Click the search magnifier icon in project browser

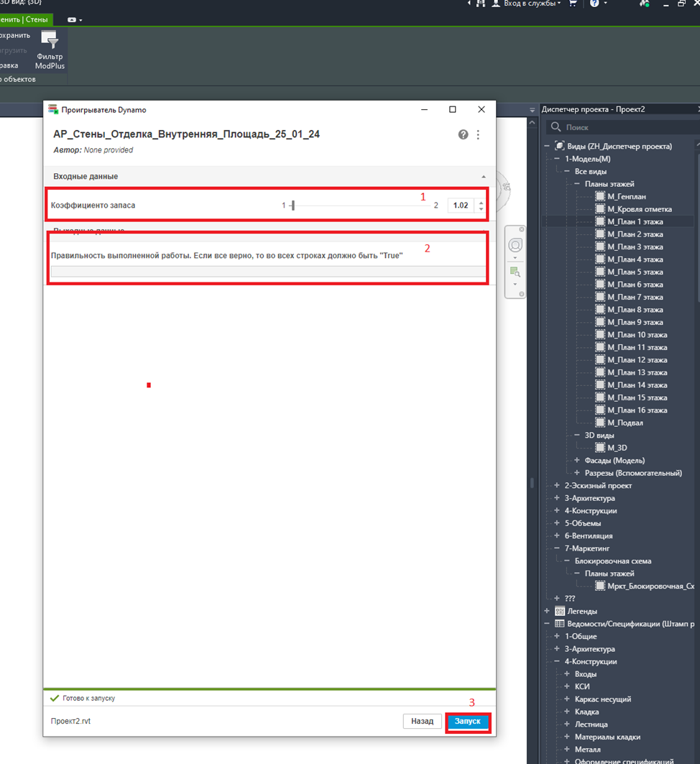(556, 127)
